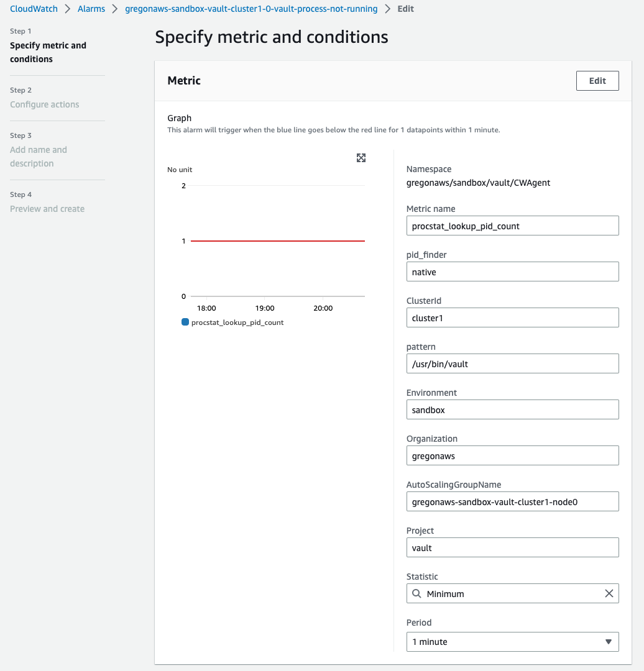The image size is (644, 671).
Task: Click the search icon in Statistic field
Action: (417, 594)
